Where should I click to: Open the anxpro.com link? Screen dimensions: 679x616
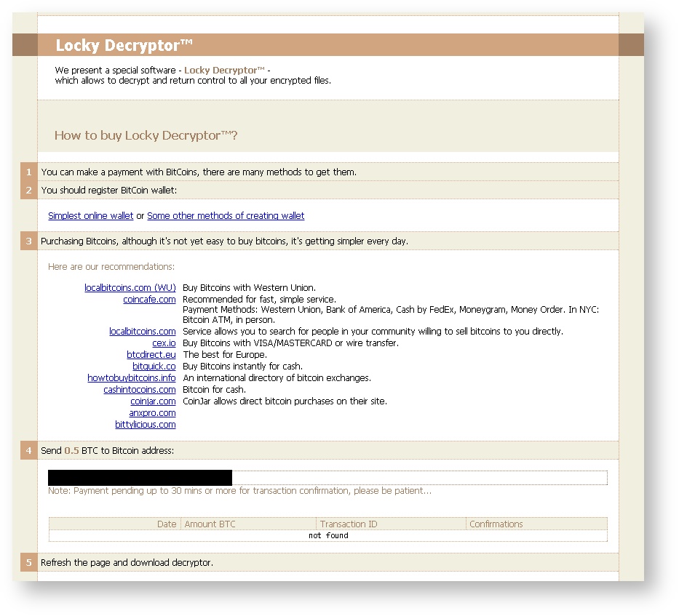tap(152, 413)
